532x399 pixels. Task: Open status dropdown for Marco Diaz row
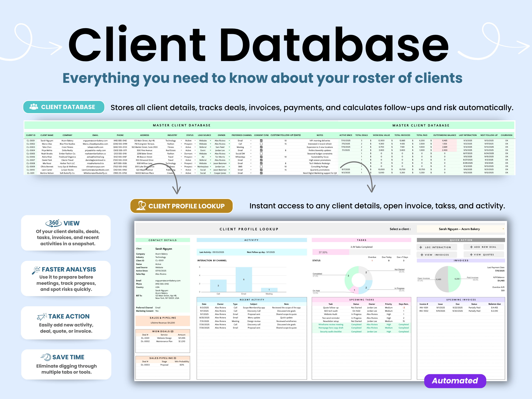pyautogui.click(x=195, y=144)
